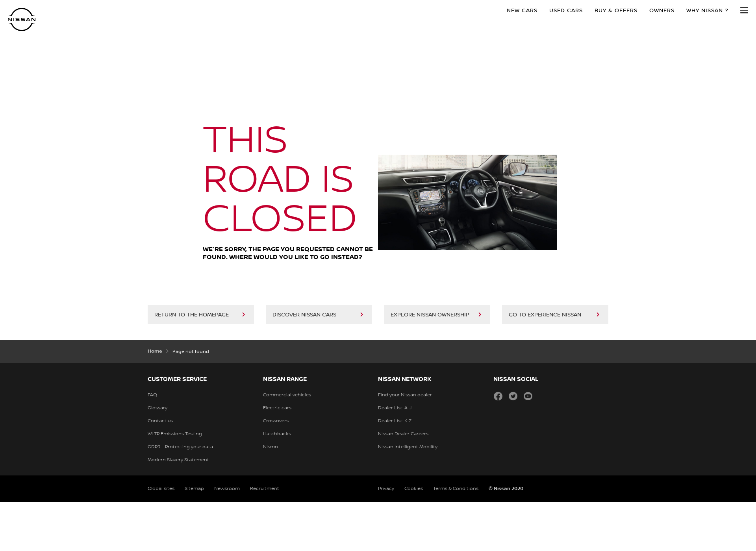The height and width of the screenshot is (551, 756).
Task: Select USED CARS from top navigation
Action: tap(565, 10)
